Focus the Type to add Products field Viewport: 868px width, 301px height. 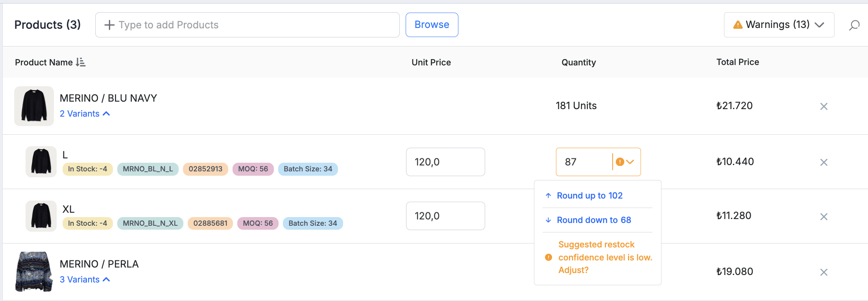[x=247, y=25]
